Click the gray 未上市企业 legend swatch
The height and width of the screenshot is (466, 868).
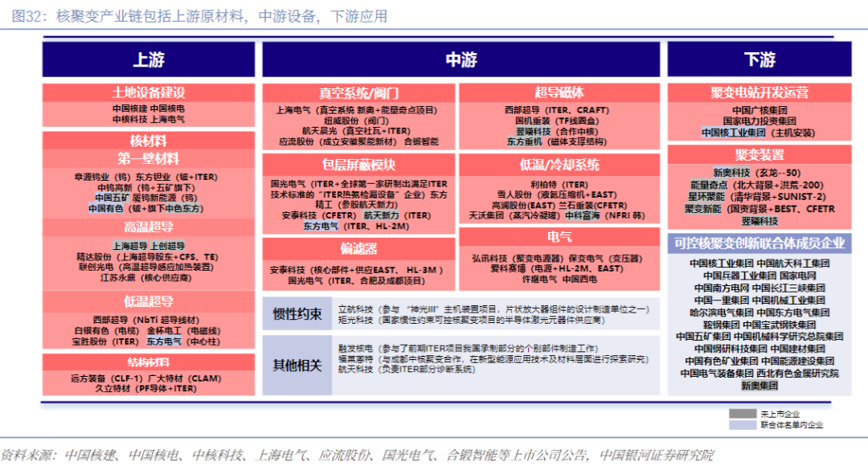[742, 413]
